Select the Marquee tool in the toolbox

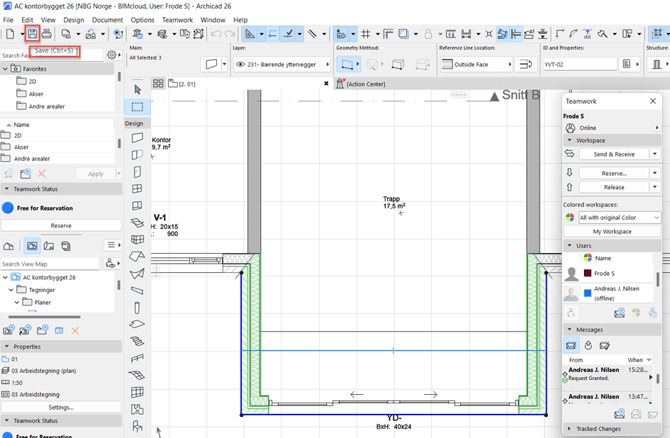(138, 107)
